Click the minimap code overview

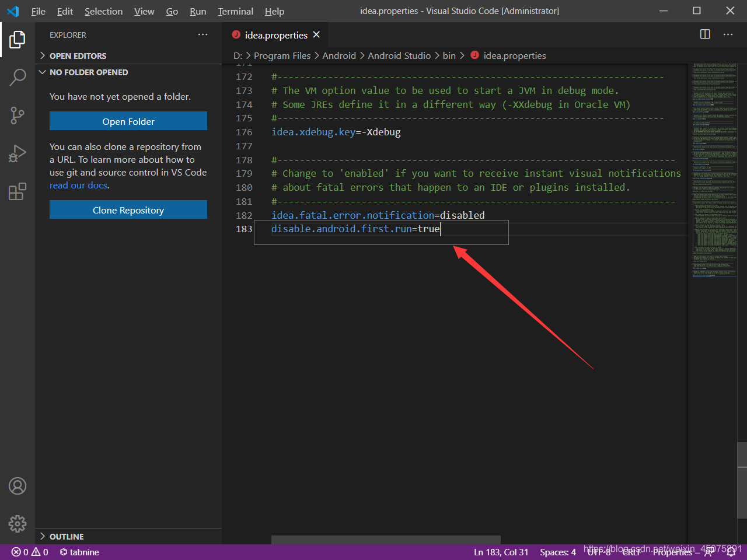pyautogui.click(x=714, y=170)
